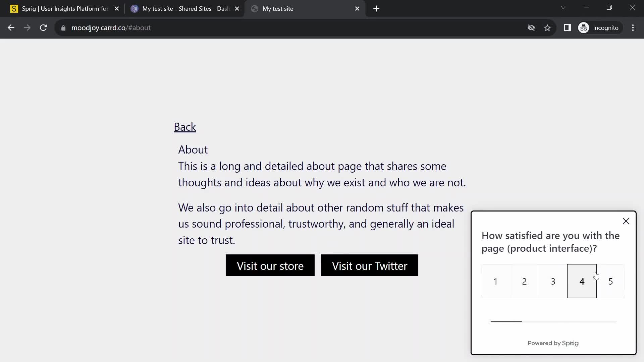Click the side panel icon in toolbar
This screenshot has width=644, height=362.
(568, 28)
